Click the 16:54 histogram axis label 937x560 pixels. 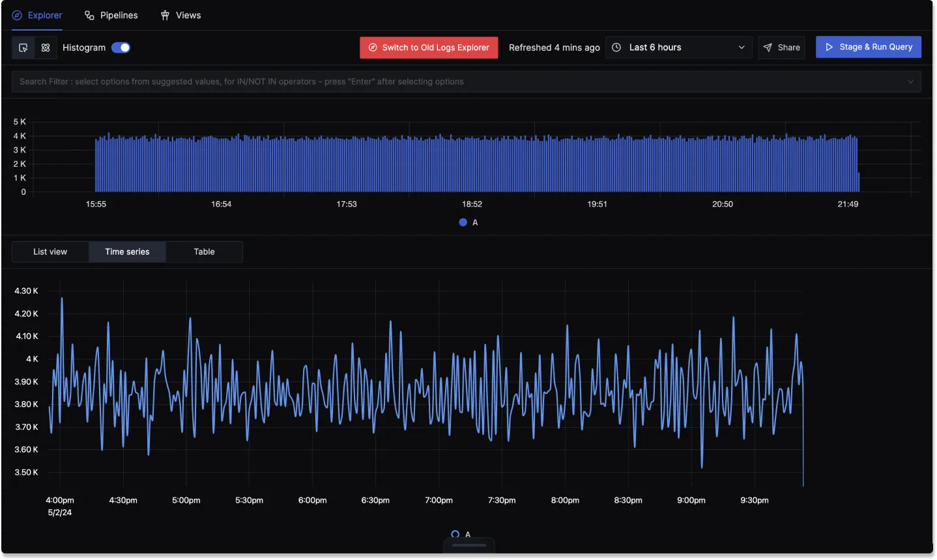(x=221, y=204)
